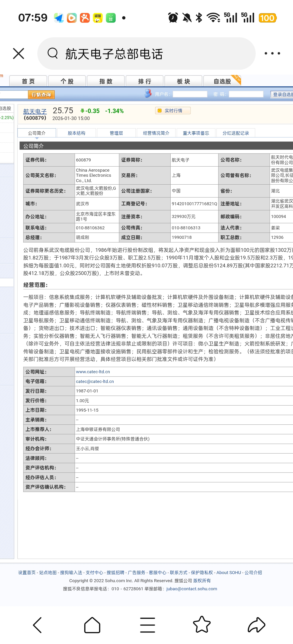
Task: Select the employee count 12936
Action: pyautogui.click(x=277, y=237)
